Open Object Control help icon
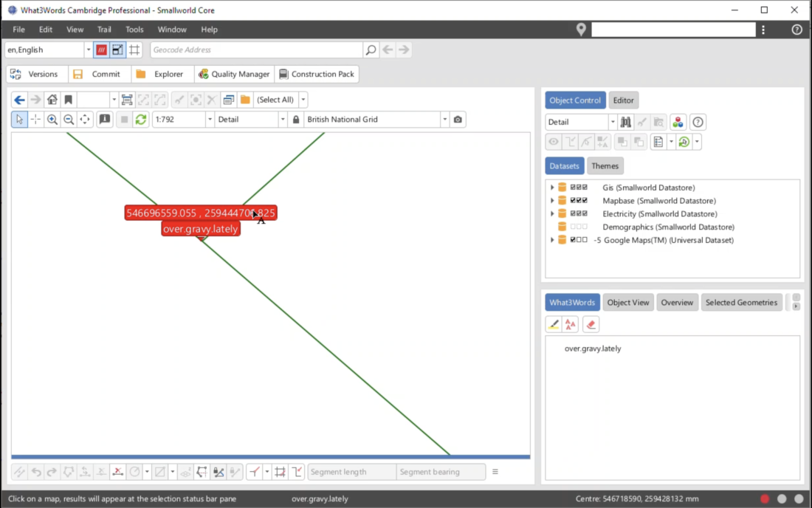Viewport: 812px width, 508px height. (x=698, y=123)
